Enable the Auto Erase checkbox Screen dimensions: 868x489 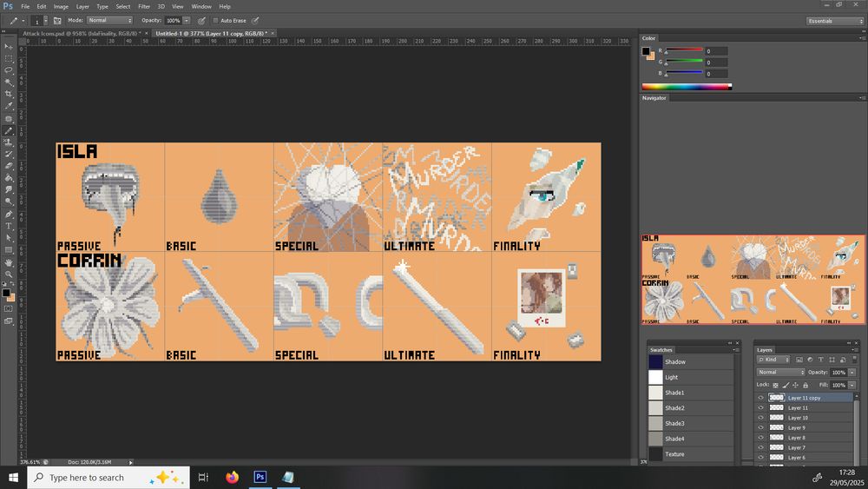point(215,21)
